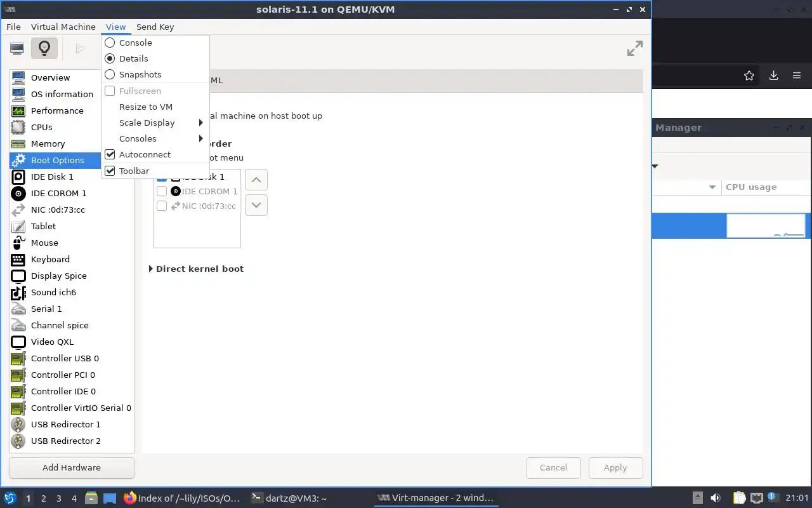812x508 pixels.
Task: Open the Consoles submenu
Action: (155, 138)
